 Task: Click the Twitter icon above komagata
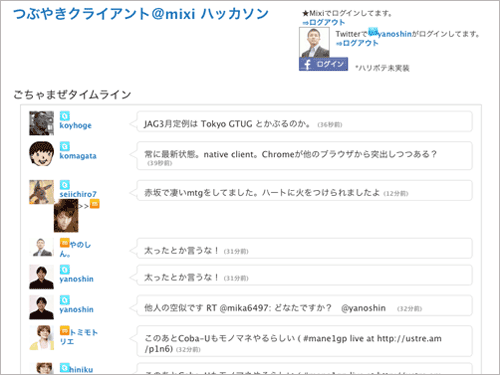pyautogui.click(x=65, y=146)
